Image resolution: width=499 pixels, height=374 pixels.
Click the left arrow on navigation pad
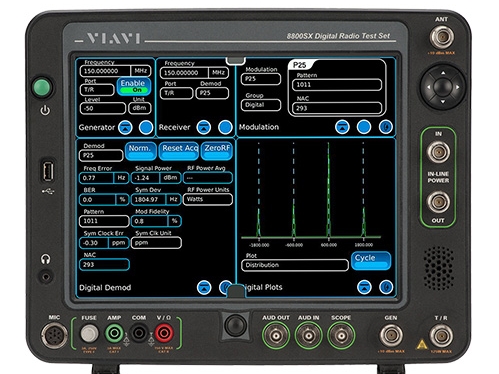[428, 87]
